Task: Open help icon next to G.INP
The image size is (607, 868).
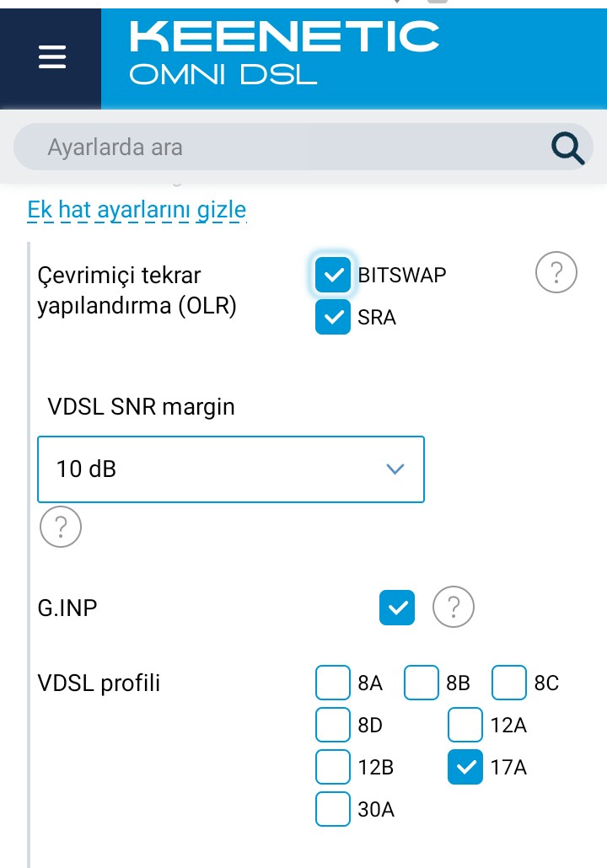Action: [453, 607]
